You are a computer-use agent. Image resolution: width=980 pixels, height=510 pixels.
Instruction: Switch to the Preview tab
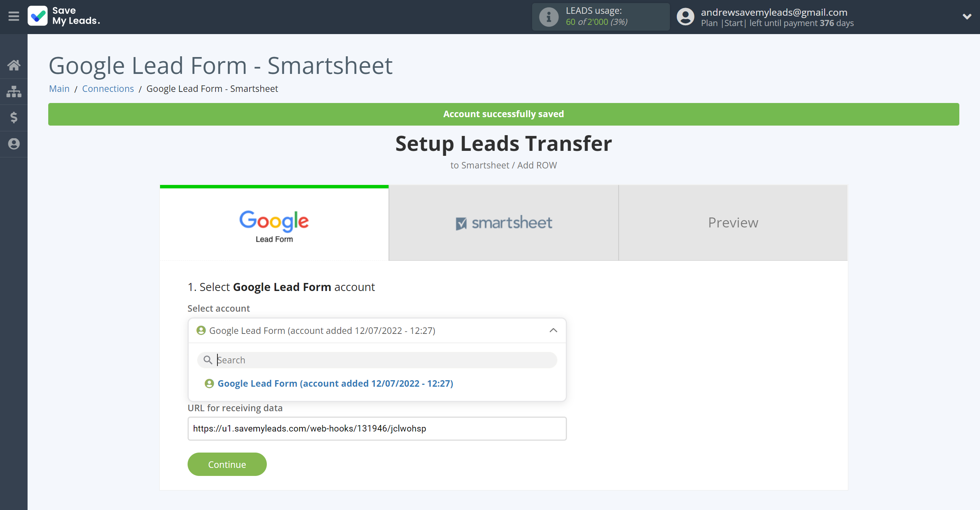(733, 222)
